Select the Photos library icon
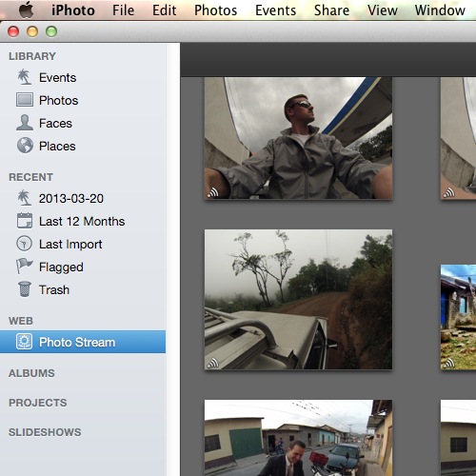This screenshot has width=476, height=476. point(25,100)
